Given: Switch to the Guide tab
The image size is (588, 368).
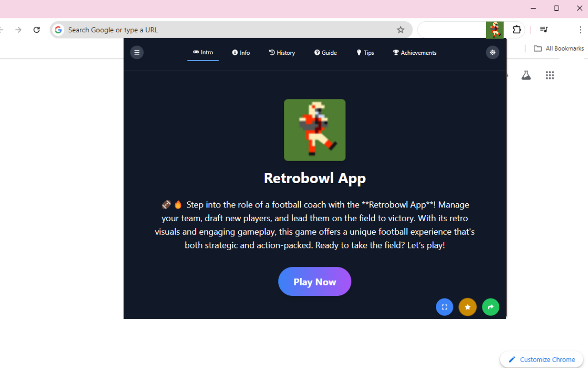Looking at the screenshot, I should click(326, 53).
